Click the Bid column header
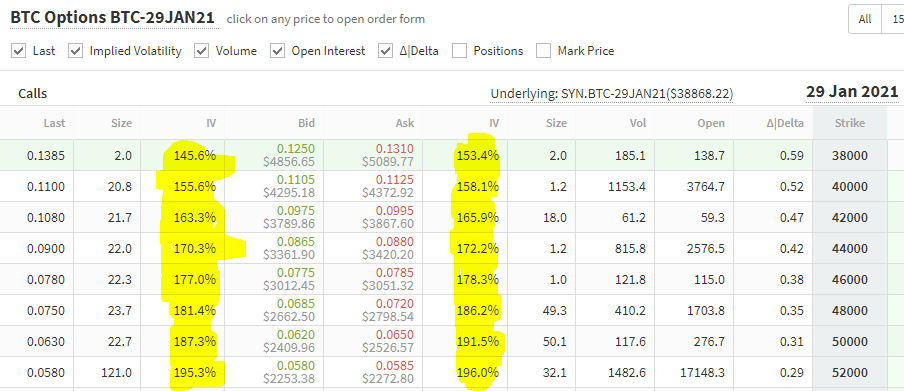 [x=307, y=123]
